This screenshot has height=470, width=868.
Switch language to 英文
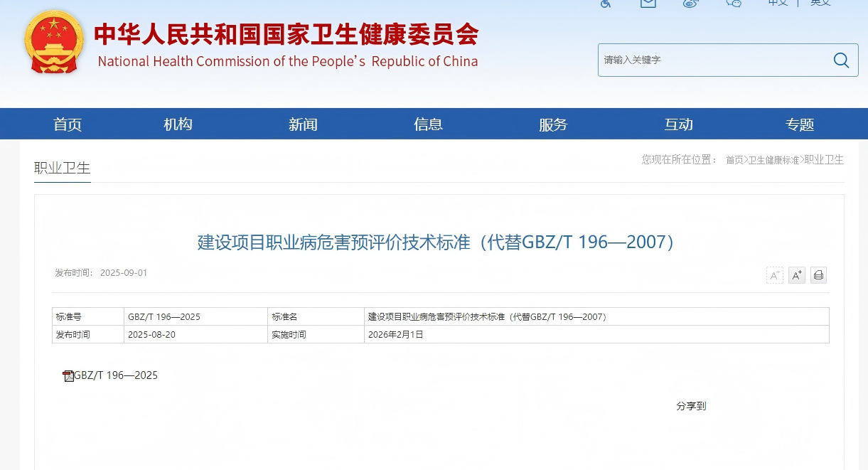[x=821, y=3]
